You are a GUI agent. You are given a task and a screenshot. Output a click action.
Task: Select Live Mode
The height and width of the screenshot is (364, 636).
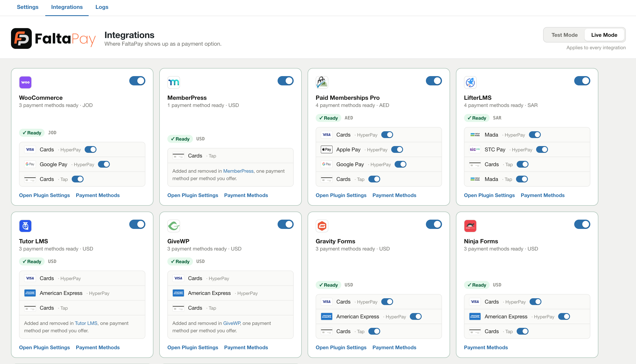pyautogui.click(x=604, y=35)
